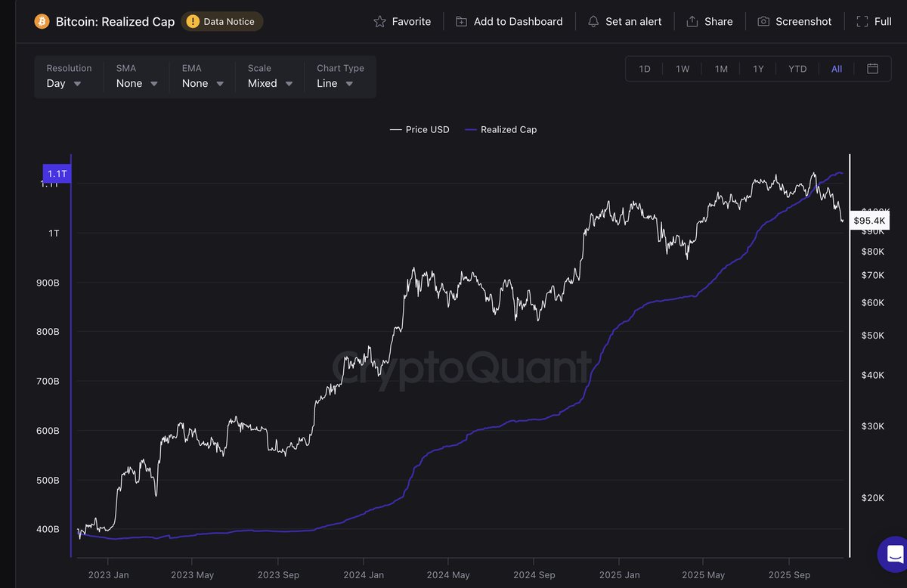Click the Share label text
This screenshot has height=588, width=907.
(x=718, y=21)
